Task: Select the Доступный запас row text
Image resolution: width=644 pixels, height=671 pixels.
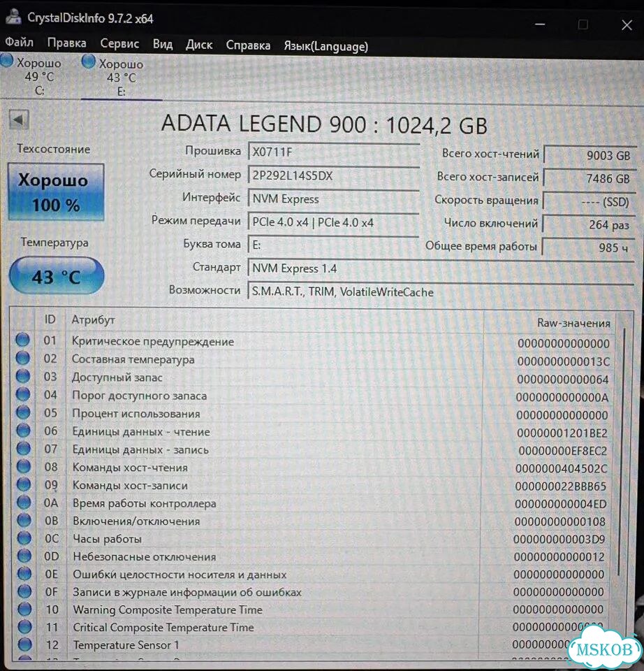Action: click(x=117, y=377)
